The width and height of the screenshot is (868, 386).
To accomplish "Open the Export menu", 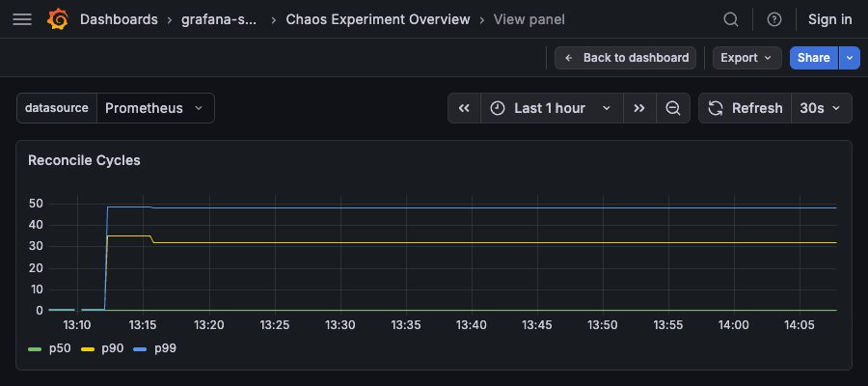I will pyautogui.click(x=747, y=58).
